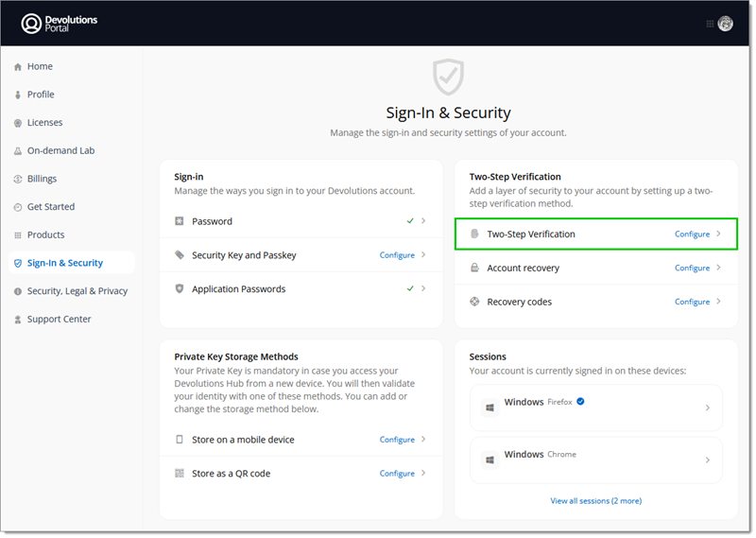
Task: Click Configure for Security Key and Passkey
Action: (x=397, y=255)
